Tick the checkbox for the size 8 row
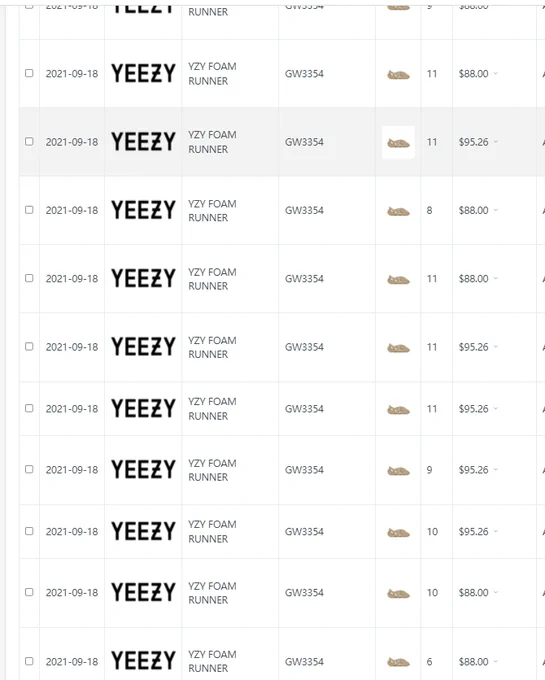Viewport: 545px width, 680px height. pyautogui.click(x=29, y=210)
